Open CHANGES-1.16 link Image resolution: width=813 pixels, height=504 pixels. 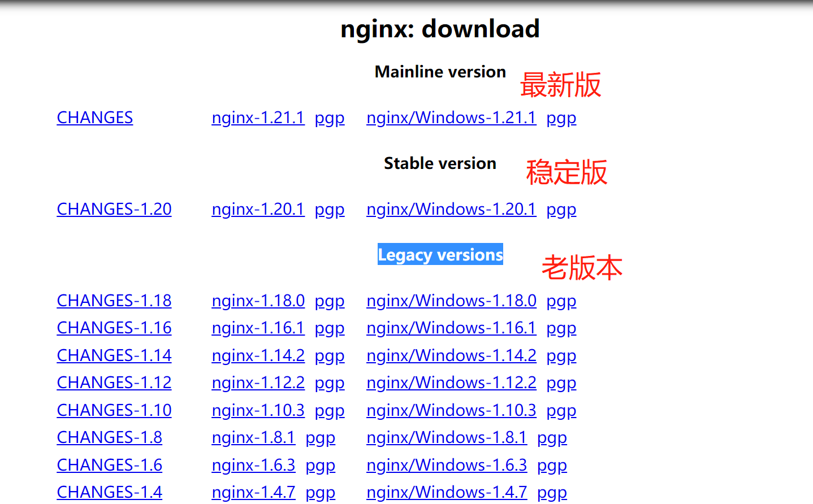[114, 328]
